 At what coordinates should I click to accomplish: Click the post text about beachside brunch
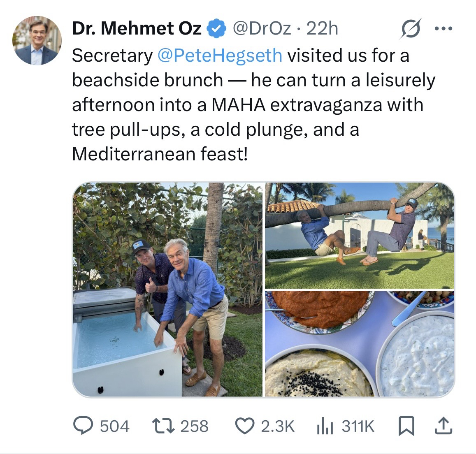(247, 105)
